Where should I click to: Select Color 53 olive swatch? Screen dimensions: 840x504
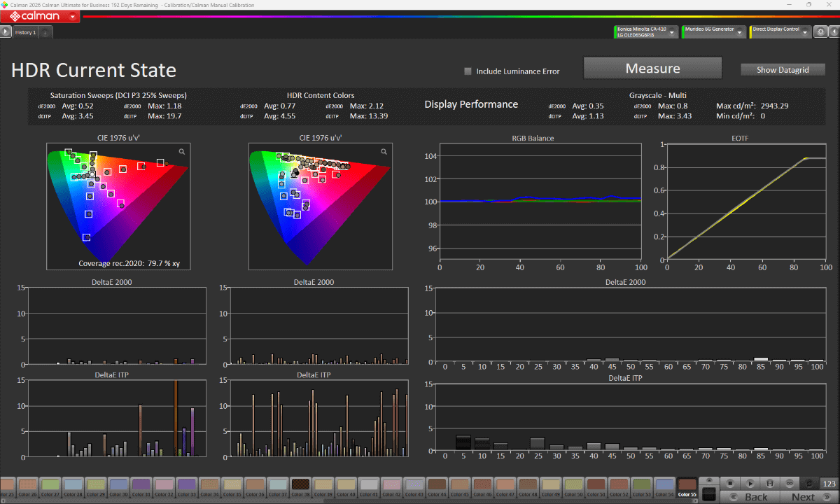642,488
